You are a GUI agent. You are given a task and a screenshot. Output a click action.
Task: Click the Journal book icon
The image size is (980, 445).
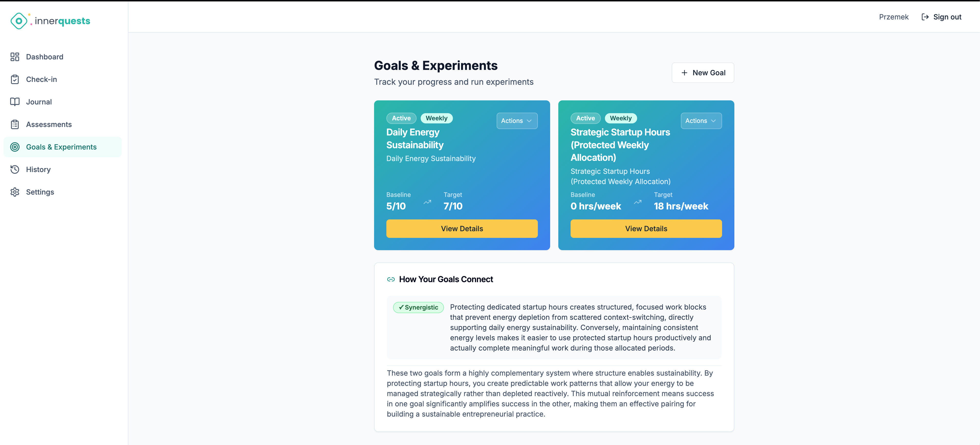[15, 102]
